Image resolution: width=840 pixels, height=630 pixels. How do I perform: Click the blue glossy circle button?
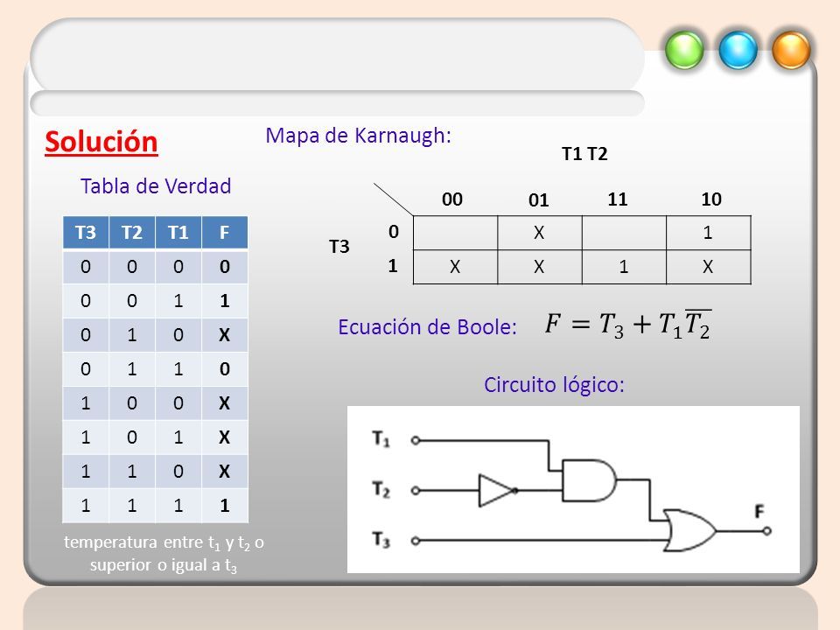tap(738, 51)
